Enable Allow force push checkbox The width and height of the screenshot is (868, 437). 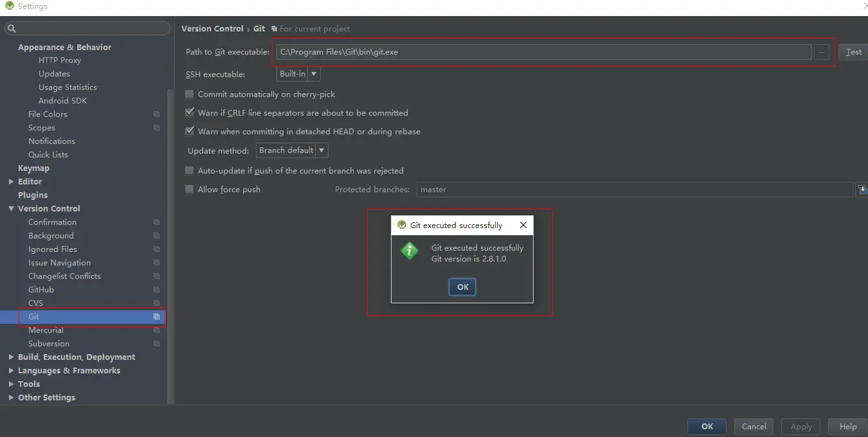click(x=190, y=189)
